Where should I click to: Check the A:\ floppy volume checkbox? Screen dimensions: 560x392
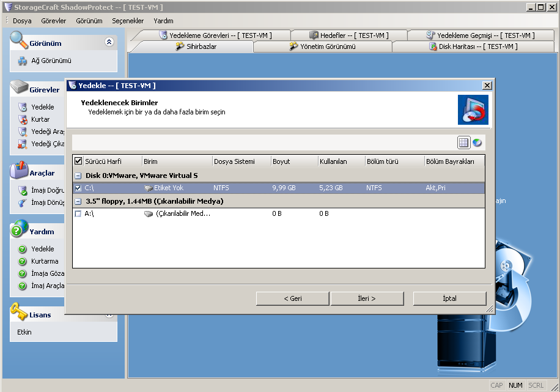click(x=78, y=213)
